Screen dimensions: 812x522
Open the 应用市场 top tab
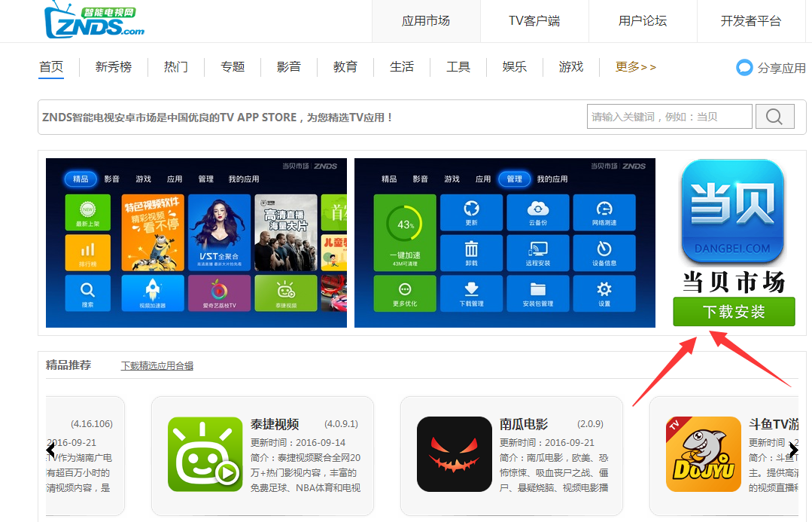[426, 21]
